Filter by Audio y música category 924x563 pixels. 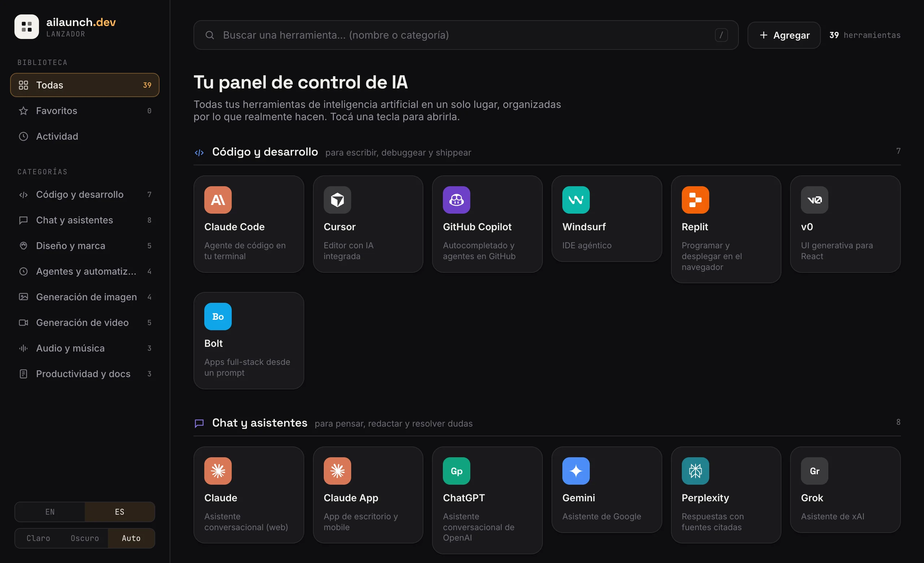click(x=85, y=348)
